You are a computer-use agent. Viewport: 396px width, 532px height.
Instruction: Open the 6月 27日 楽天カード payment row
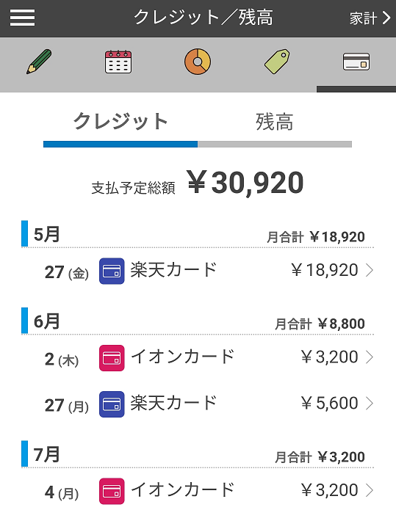pos(198,404)
